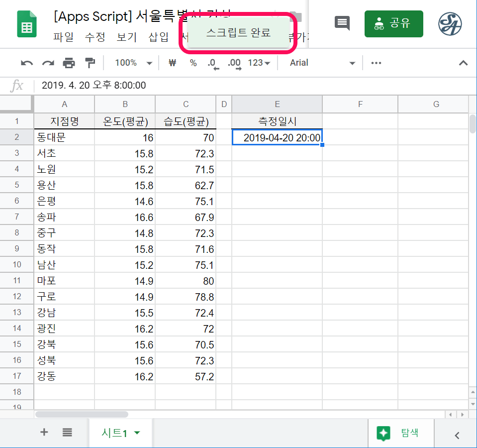
Task: Click the Google Sheets home logo
Action: pyautogui.click(x=27, y=24)
